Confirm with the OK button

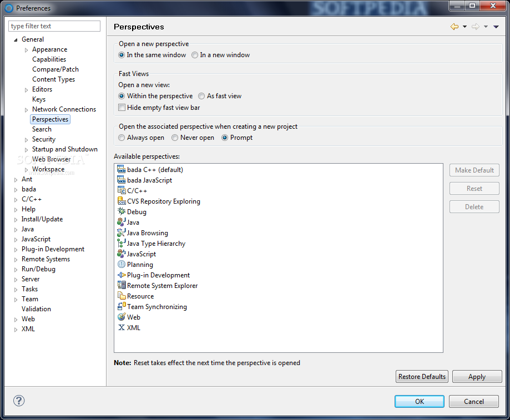click(x=419, y=402)
